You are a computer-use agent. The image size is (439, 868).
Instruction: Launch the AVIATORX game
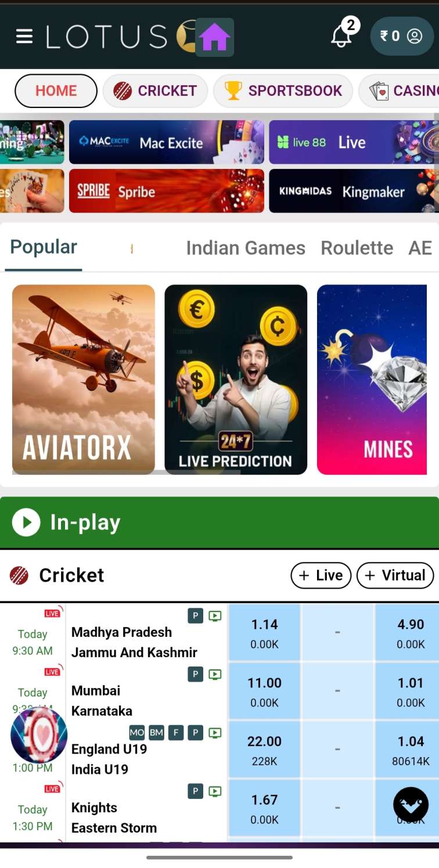(84, 379)
